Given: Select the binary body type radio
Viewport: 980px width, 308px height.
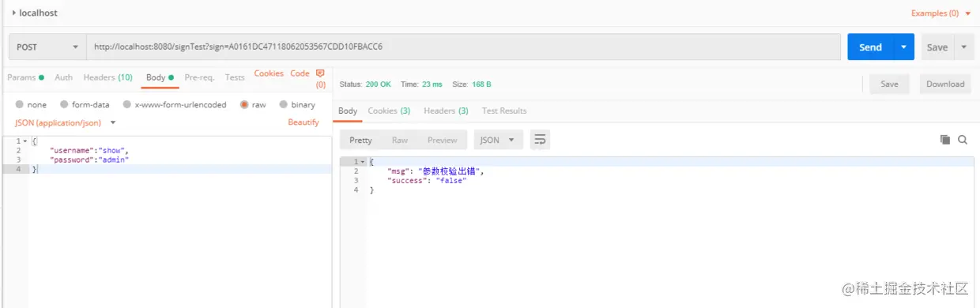Looking at the screenshot, I should (283, 104).
